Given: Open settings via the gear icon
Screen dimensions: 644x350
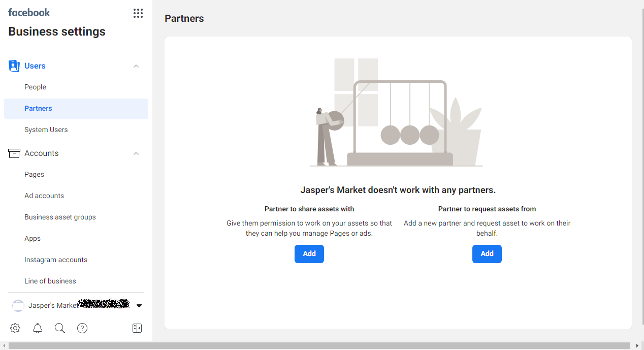Looking at the screenshot, I should click(x=15, y=328).
